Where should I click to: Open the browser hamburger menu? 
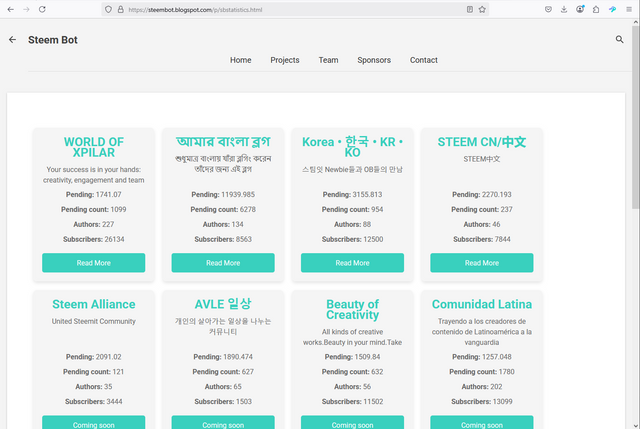pyautogui.click(x=629, y=9)
